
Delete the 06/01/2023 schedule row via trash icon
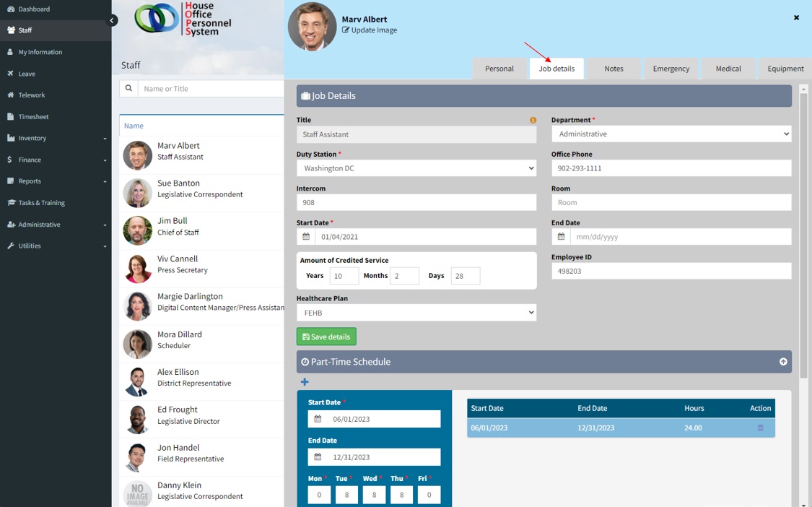(x=760, y=428)
